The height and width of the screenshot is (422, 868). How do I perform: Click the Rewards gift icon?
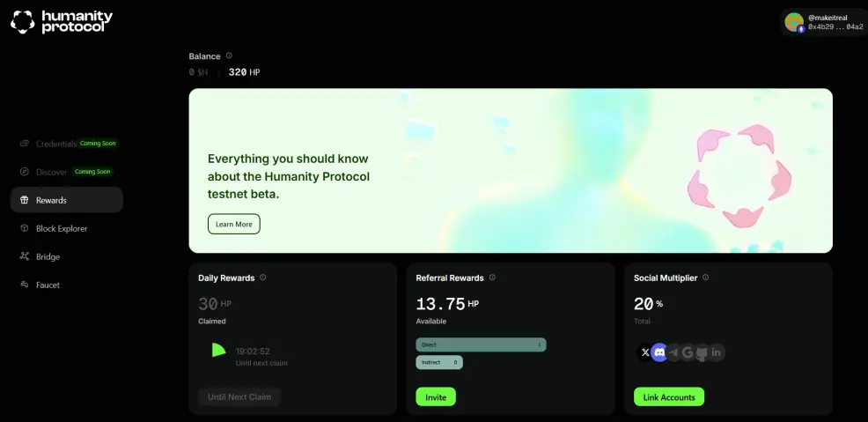[x=25, y=200]
